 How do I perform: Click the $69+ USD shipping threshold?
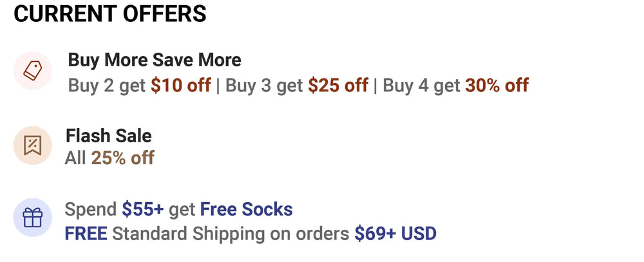[x=395, y=233]
